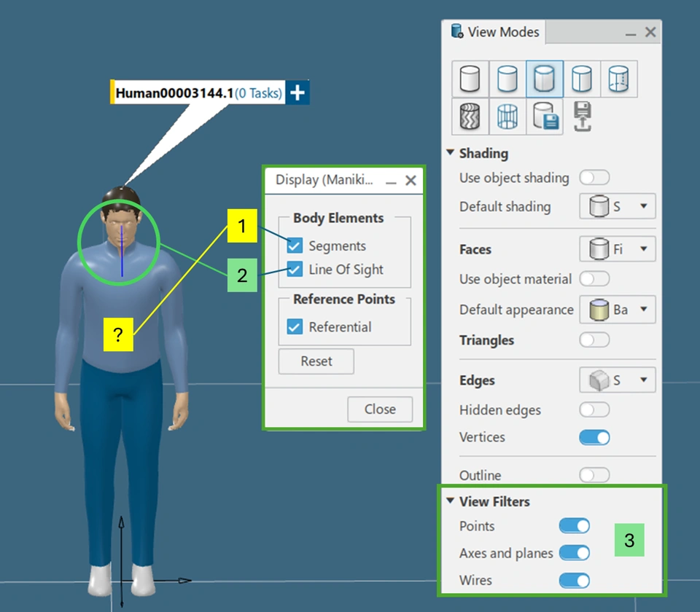Screen dimensions: 700x612
Task: Collapse the View Filters section
Action: click(451, 501)
